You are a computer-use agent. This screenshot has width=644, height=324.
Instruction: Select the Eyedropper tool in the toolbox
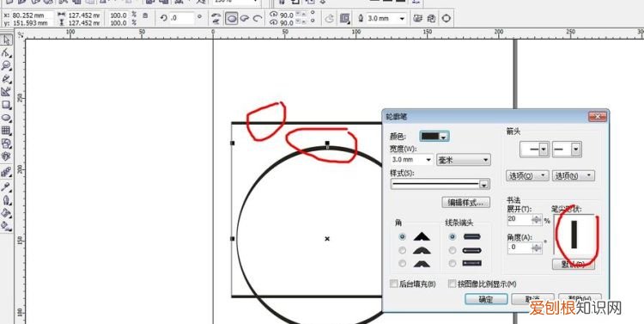(6, 187)
